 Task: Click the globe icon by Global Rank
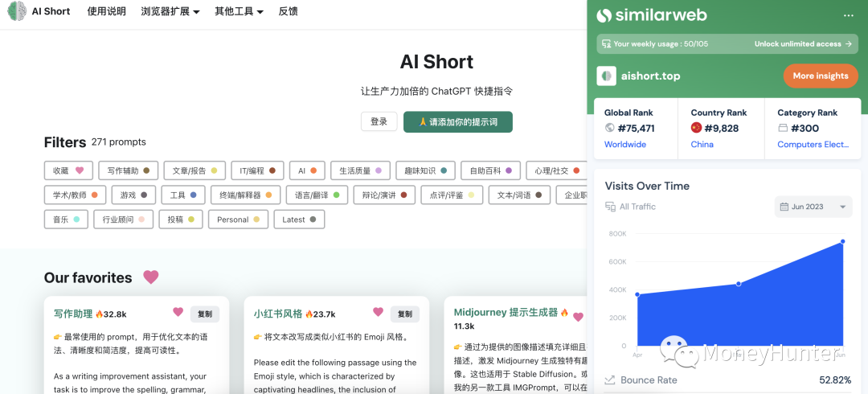[x=609, y=128]
